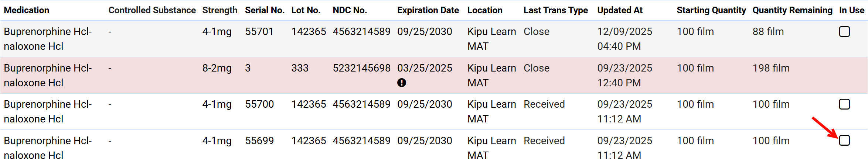The image size is (868, 163).
Task: Click the expired warning icon under 03/25/2025
Action: click(401, 83)
